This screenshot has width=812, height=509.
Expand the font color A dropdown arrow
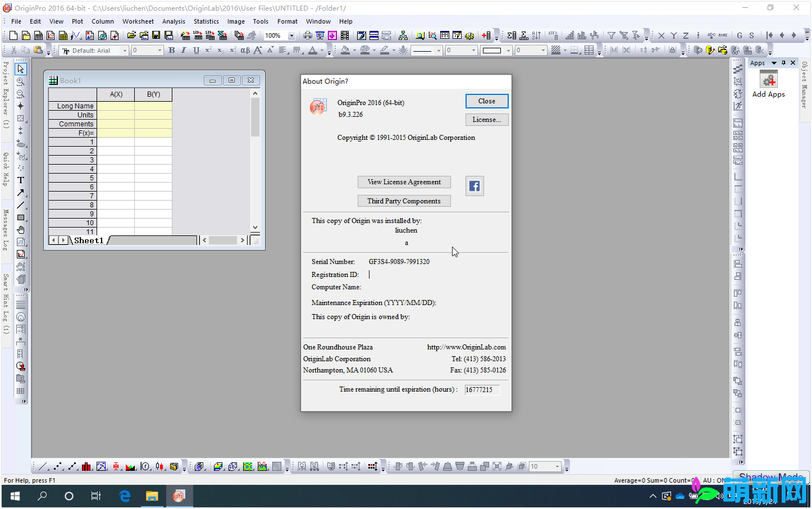(322, 51)
